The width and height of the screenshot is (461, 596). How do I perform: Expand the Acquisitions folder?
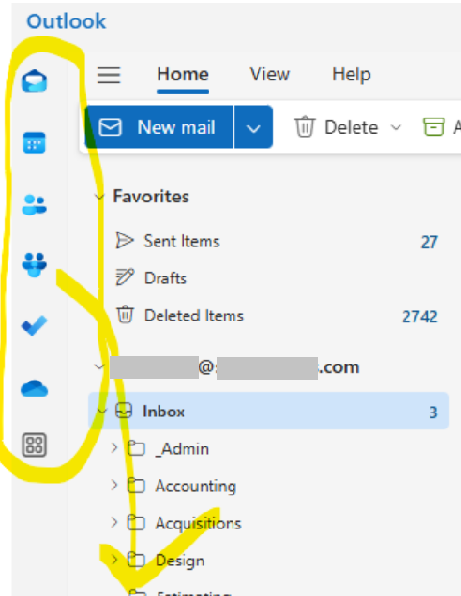pos(114,522)
